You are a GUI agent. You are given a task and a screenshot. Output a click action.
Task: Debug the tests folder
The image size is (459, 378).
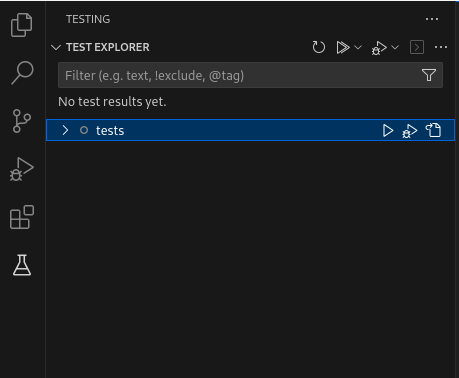point(410,131)
